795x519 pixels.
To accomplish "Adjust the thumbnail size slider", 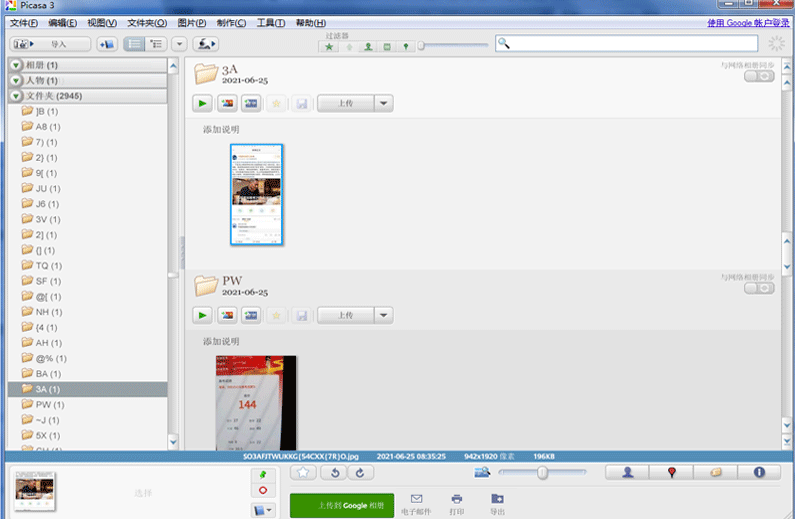I will (x=542, y=472).
